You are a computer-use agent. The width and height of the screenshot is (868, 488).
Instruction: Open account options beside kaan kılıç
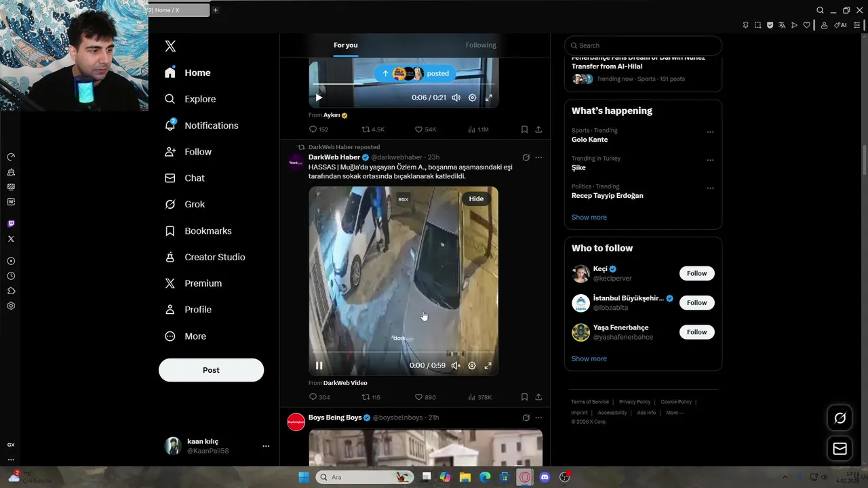[266, 446]
